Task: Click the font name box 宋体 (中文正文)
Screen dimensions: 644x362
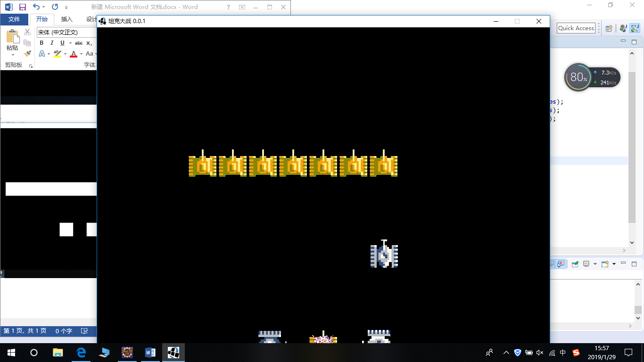Action: 66,33
